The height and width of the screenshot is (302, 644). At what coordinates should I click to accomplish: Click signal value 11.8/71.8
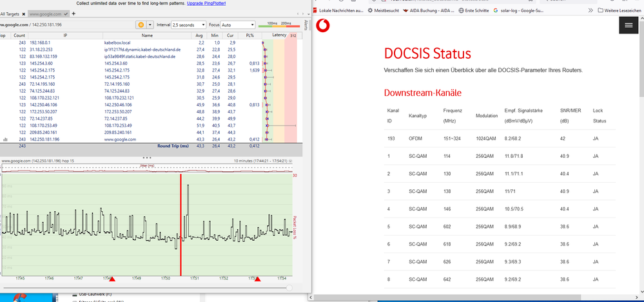pyautogui.click(x=514, y=156)
